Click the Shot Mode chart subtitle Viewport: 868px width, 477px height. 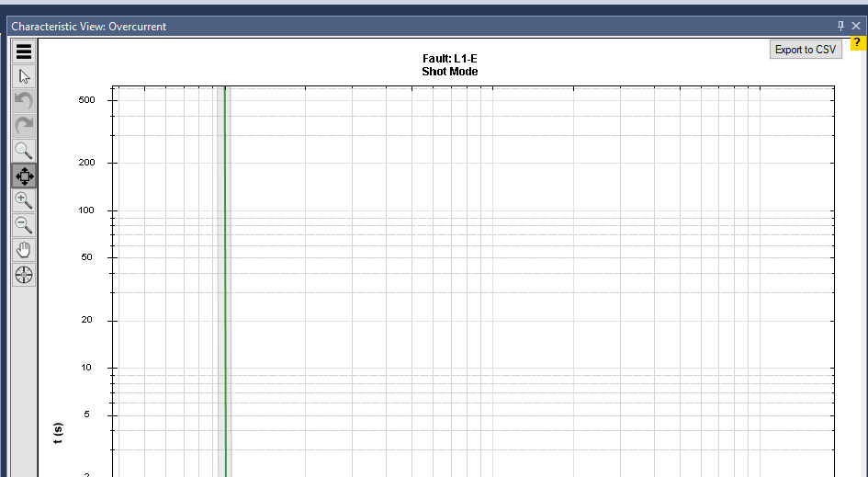[x=449, y=72]
